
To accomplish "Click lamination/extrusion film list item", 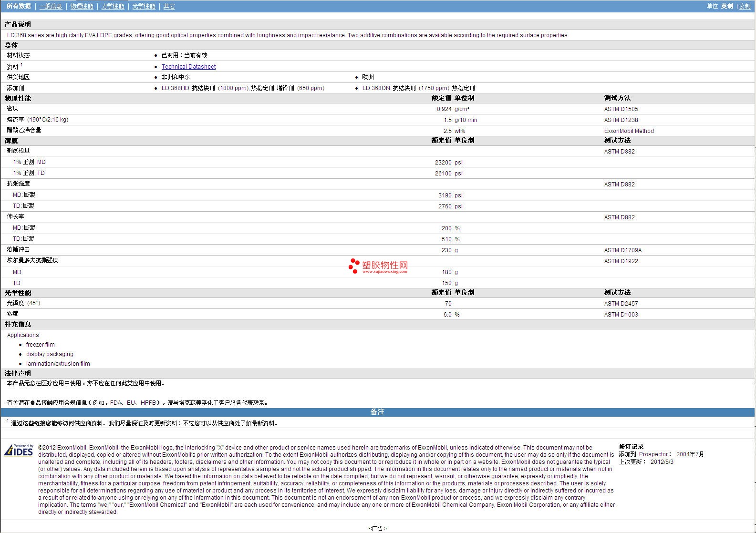I will (x=58, y=364).
